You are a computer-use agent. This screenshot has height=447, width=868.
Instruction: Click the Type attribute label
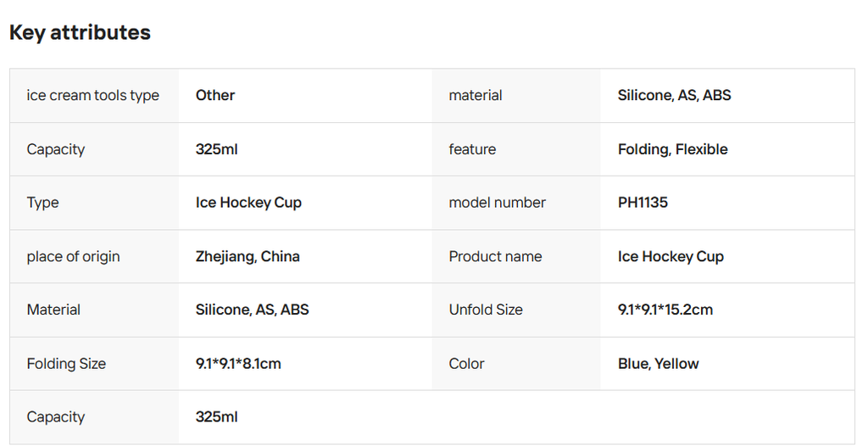[42, 203]
